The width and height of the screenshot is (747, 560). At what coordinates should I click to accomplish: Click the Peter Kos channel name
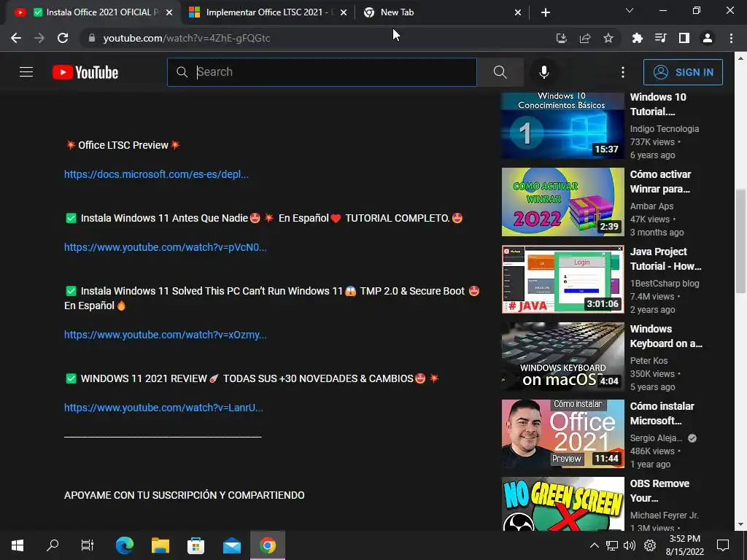tap(649, 360)
